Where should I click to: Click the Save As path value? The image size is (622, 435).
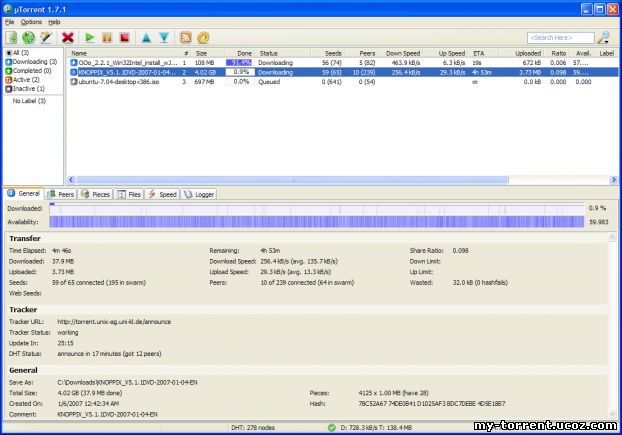[x=127, y=382]
